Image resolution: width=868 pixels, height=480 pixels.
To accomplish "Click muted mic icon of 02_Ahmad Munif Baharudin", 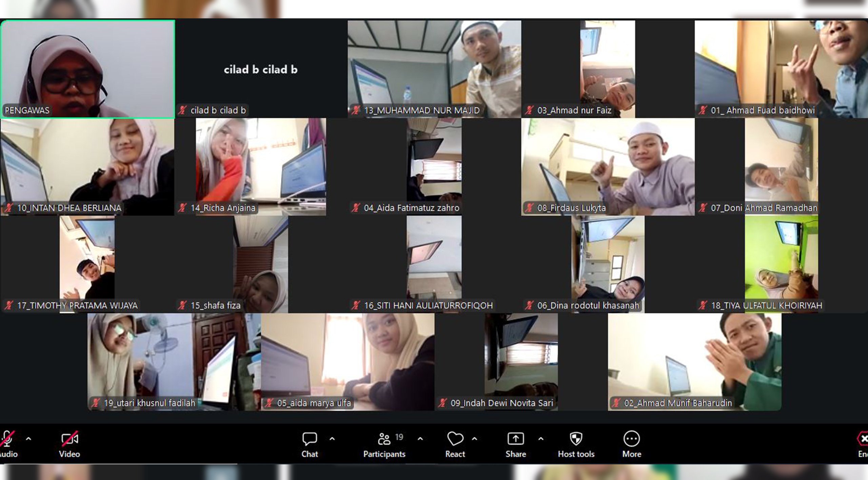I will 616,403.
